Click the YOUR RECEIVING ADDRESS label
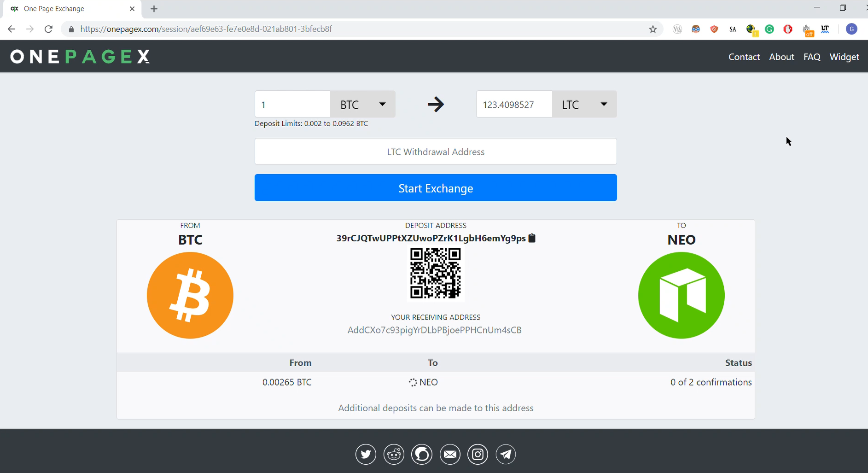Viewport: 868px width, 473px height. click(436, 317)
